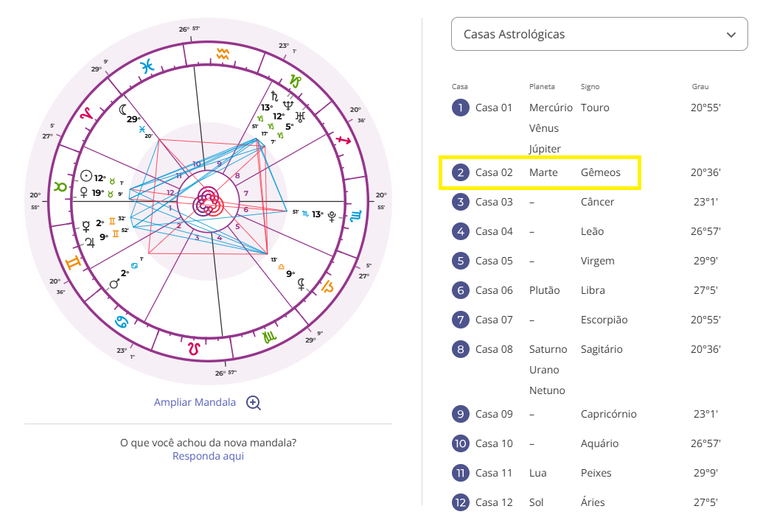Click the number 11 badge in the house list
774x520 pixels.
460,473
